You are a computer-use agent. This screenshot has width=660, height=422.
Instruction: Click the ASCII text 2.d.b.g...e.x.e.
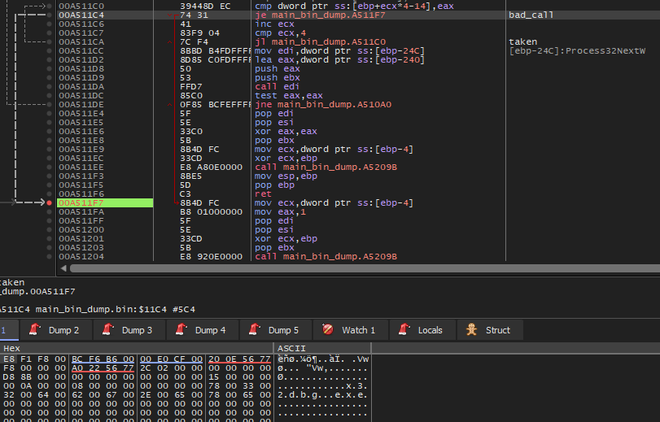point(322,395)
